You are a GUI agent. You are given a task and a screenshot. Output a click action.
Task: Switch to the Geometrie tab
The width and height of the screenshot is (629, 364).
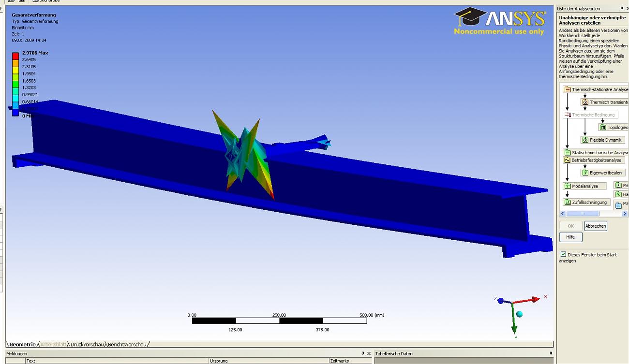tap(22, 345)
